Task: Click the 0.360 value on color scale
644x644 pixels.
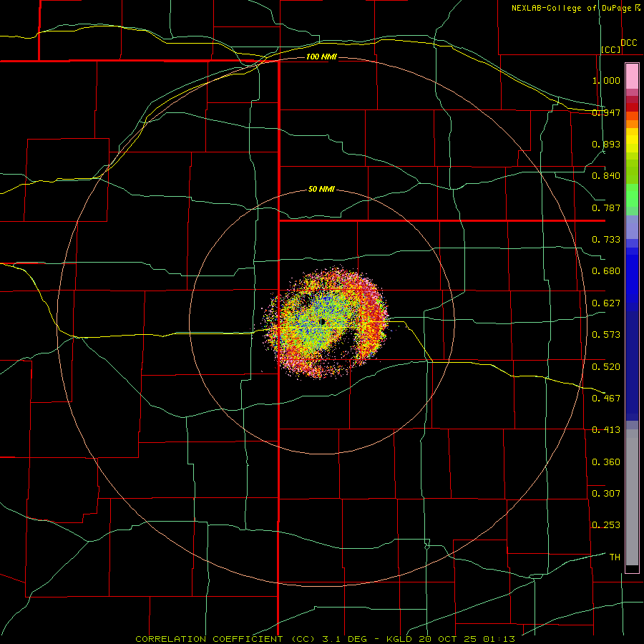Action: (x=606, y=462)
